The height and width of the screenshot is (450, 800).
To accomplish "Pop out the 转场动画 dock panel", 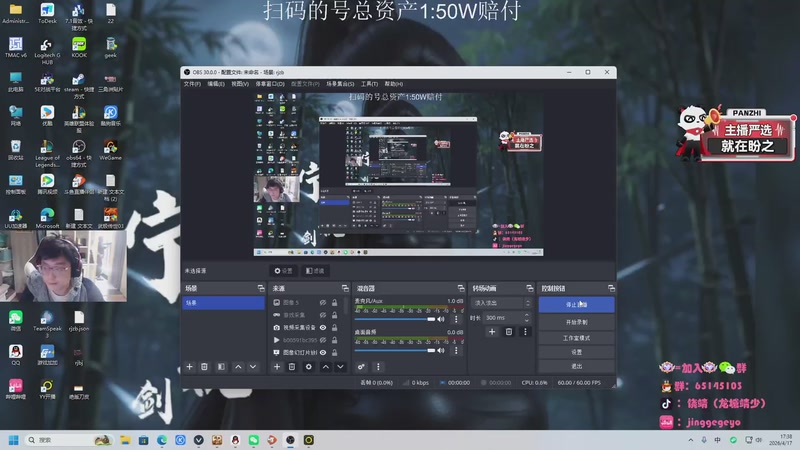I will (530, 288).
